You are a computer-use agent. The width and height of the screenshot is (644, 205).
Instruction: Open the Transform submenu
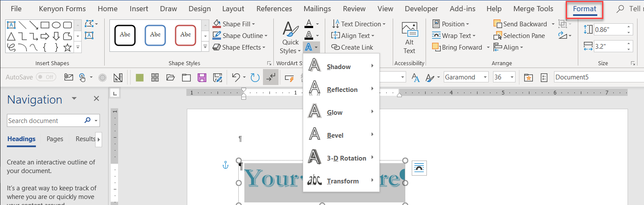coord(341,181)
